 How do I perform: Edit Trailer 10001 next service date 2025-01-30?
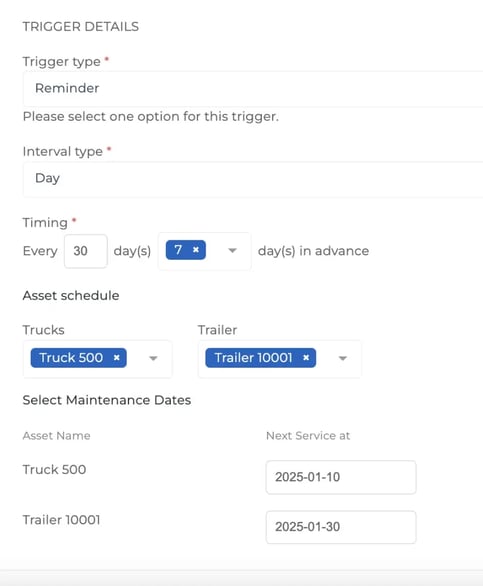pyautogui.click(x=341, y=527)
